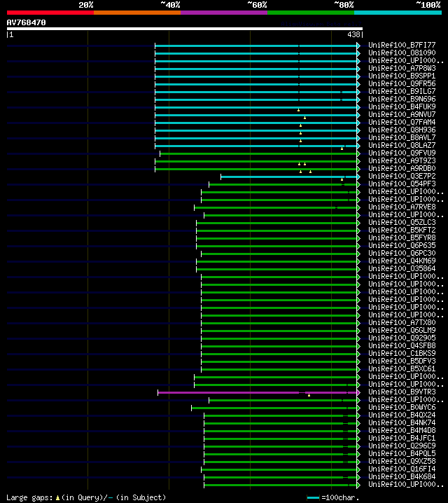
Task: Click hit label UniRef100_Q4KM69
Action: [x=402, y=261]
